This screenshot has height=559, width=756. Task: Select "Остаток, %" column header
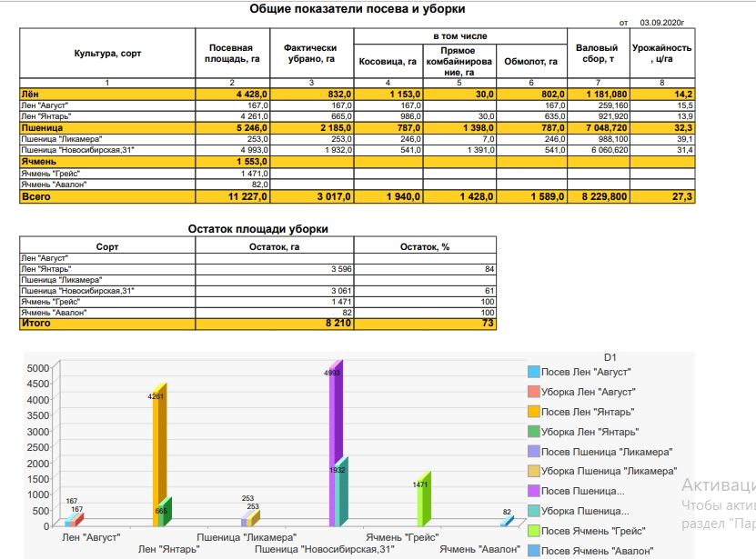[x=425, y=245]
